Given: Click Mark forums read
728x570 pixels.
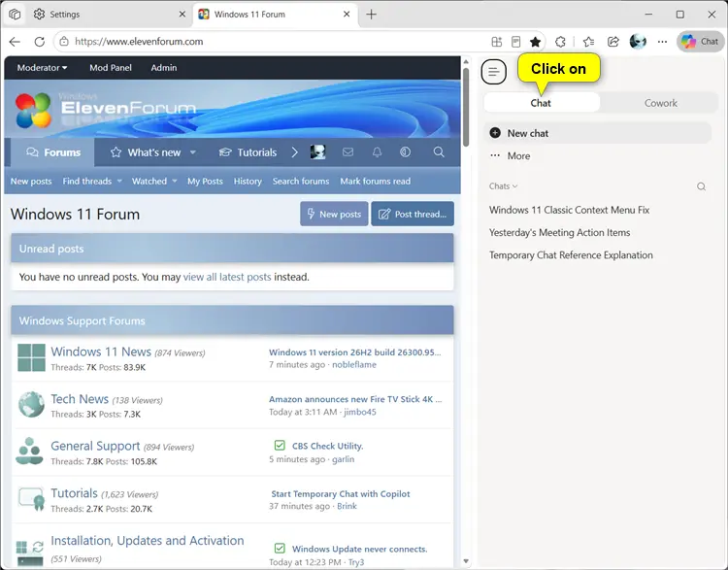Looking at the screenshot, I should point(375,182).
